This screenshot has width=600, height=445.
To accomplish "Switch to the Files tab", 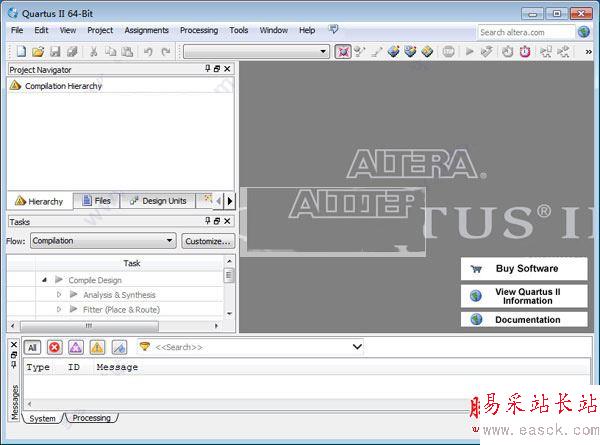I will coord(97,201).
